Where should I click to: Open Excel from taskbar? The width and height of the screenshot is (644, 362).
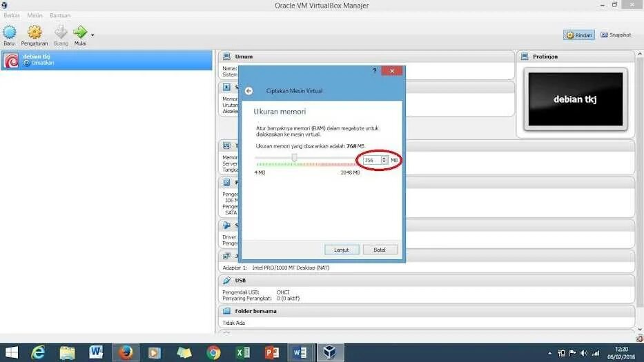pos(243,352)
